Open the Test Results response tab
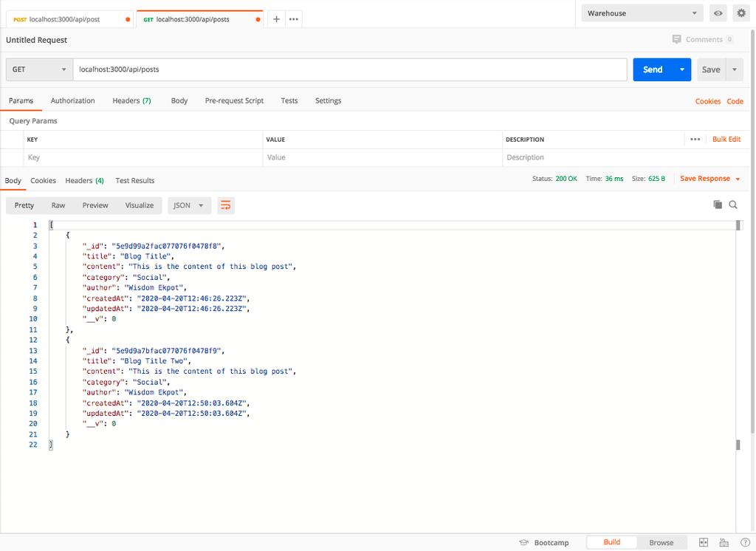The height and width of the screenshot is (551, 756). click(x=135, y=180)
